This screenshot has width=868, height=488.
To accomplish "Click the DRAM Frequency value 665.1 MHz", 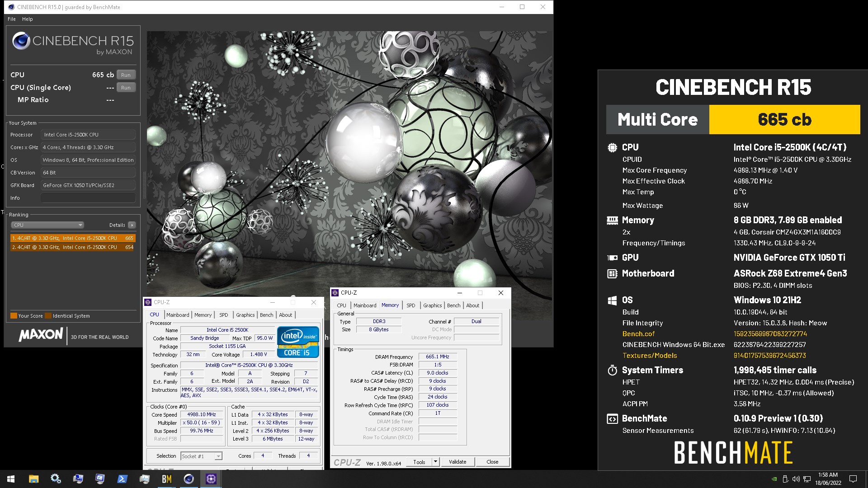I will [438, 357].
